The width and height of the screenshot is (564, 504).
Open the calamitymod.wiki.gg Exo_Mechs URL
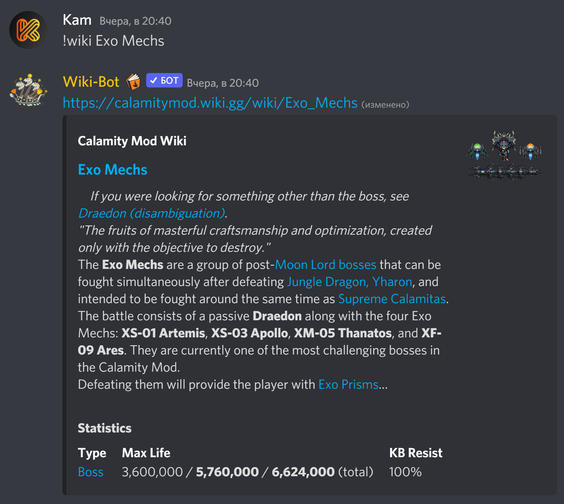[210, 103]
